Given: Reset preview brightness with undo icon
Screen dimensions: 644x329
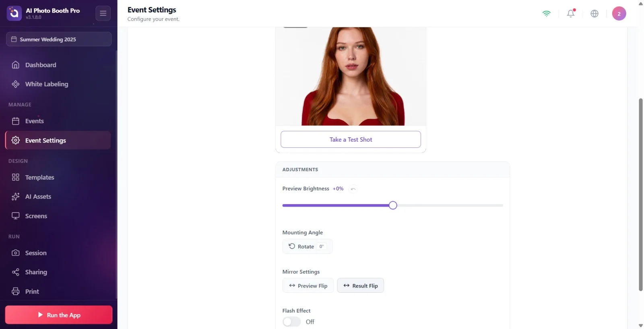Looking at the screenshot, I should click(353, 189).
